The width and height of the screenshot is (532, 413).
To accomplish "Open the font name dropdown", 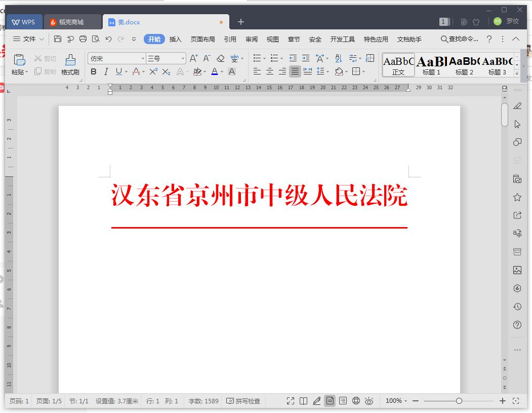I will (143, 58).
